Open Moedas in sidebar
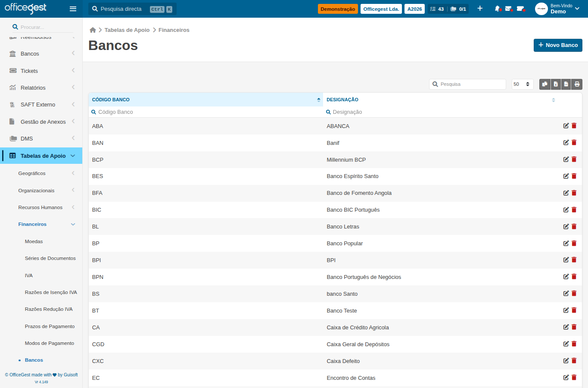 click(34, 241)
